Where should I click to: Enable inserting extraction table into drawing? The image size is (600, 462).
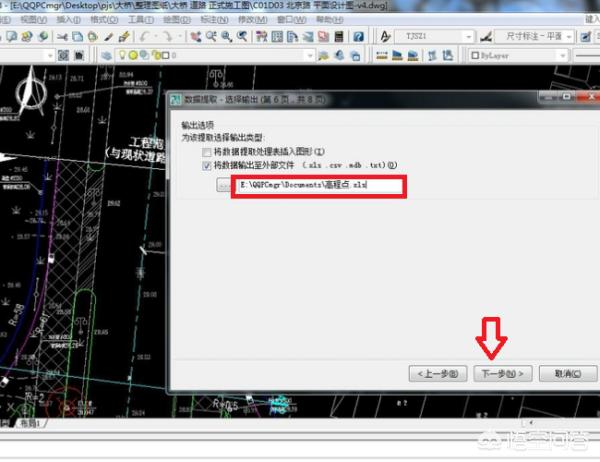coord(207,149)
